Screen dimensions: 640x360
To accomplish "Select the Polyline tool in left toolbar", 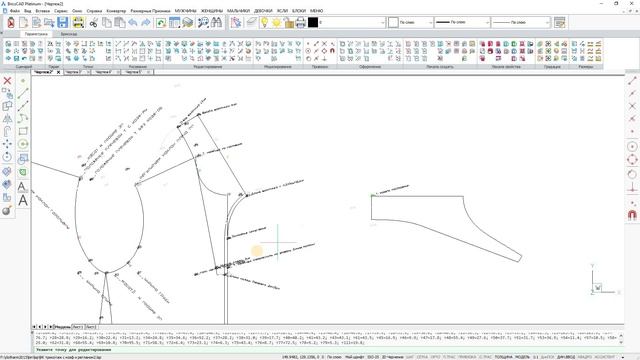I will [23, 119].
